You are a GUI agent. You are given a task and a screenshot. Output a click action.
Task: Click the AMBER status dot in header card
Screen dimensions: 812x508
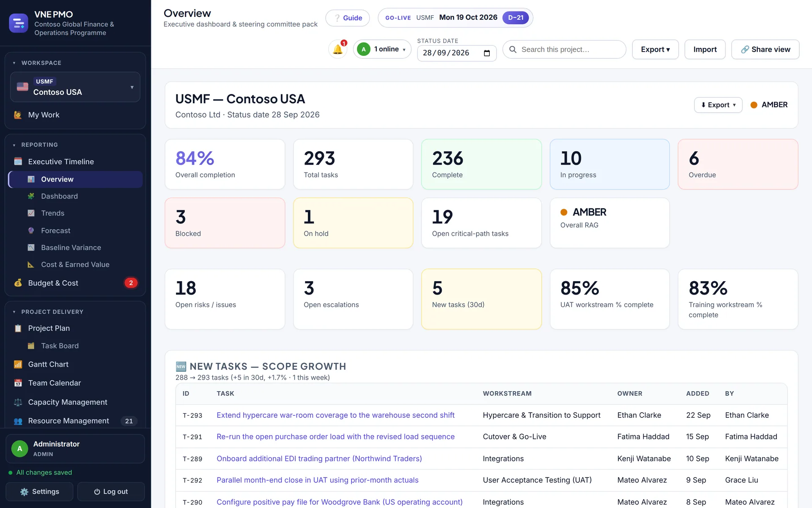coord(754,105)
